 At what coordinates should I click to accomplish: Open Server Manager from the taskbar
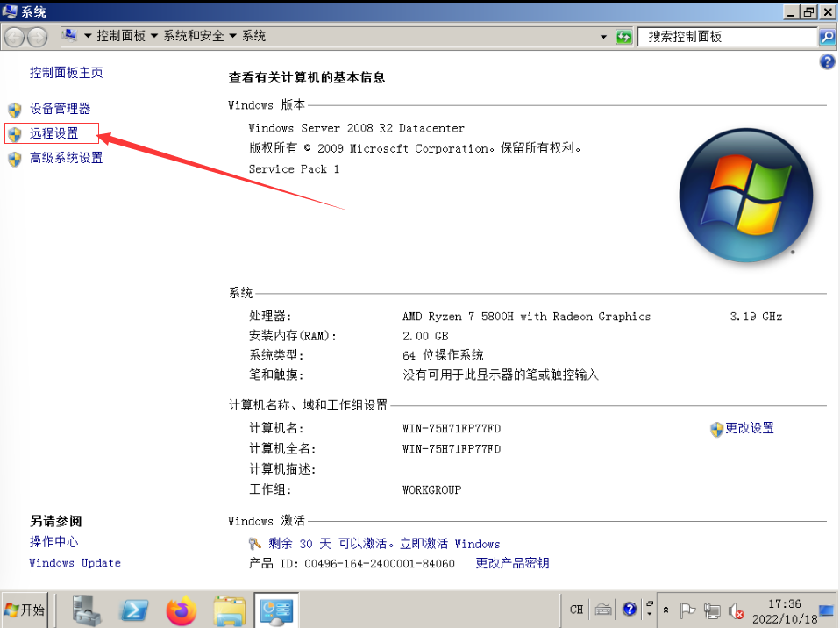tap(86, 610)
